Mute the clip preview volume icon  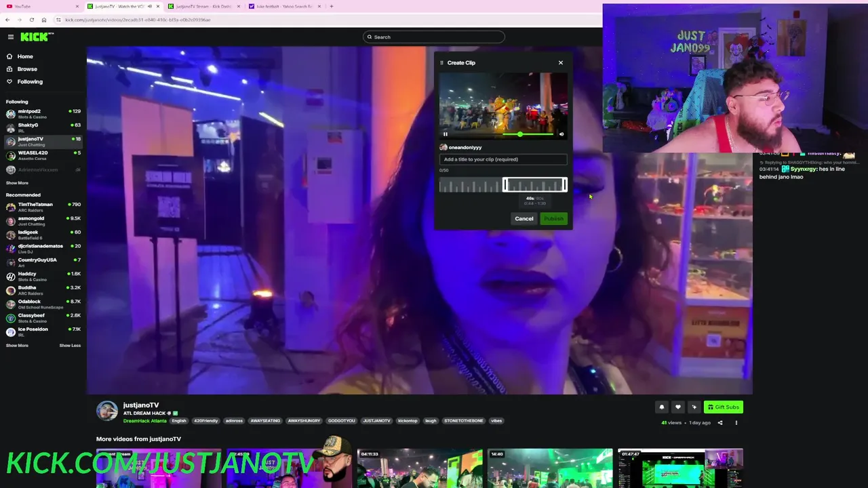pos(561,134)
